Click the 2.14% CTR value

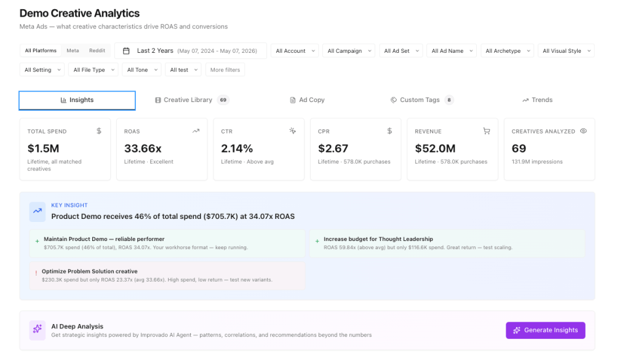pyautogui.click(x=237, y=149)
